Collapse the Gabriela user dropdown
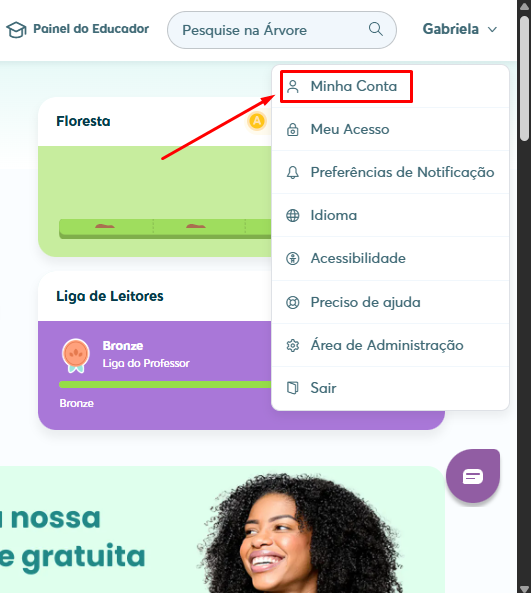Screen dimensions: 531x593 pos(460,29)
